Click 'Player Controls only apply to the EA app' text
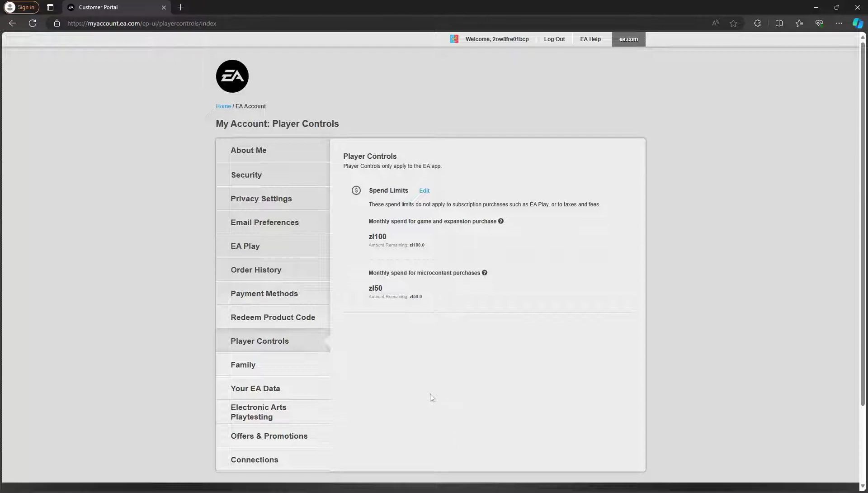 click(x=392, y=166)
